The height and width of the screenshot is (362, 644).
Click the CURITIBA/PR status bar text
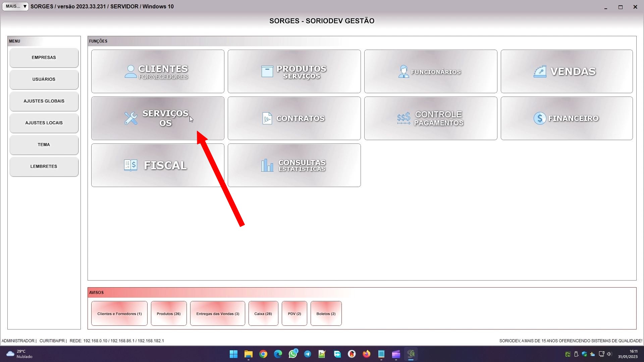(x=52, y=341)
